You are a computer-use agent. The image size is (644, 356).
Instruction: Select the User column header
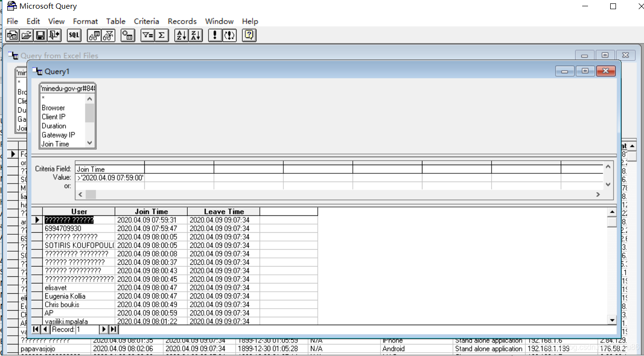tap(79, 212)
